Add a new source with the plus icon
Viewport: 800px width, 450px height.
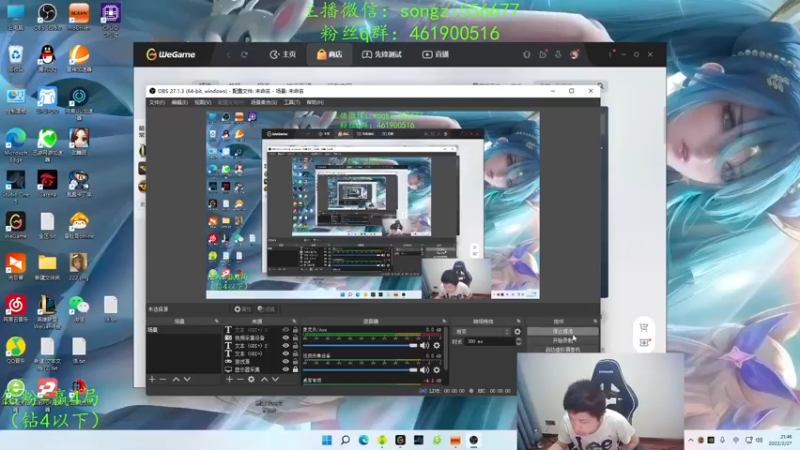point(229,380)
